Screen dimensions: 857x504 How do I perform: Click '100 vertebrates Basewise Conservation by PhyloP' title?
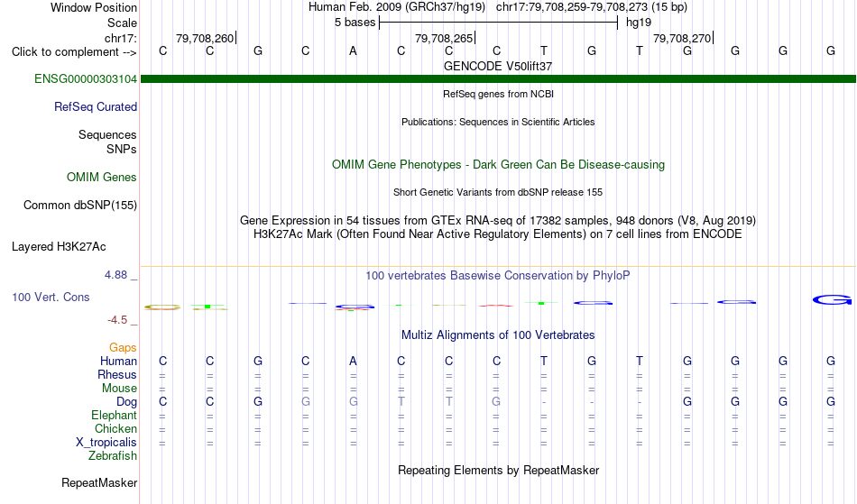coord(498,276)
